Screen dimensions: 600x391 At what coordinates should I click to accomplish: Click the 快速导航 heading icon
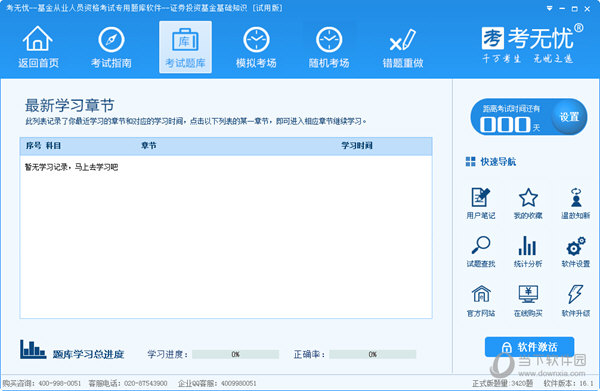pos(470,161)
